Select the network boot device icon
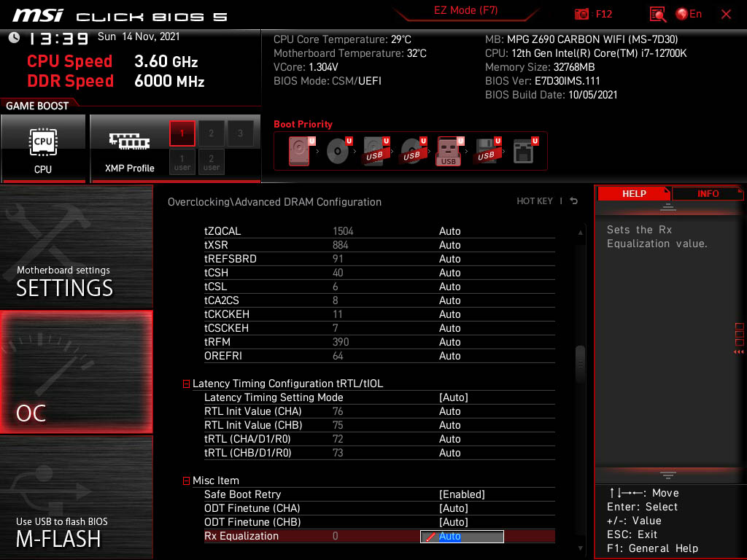The image size is (747, 560). tap(525, 152)
